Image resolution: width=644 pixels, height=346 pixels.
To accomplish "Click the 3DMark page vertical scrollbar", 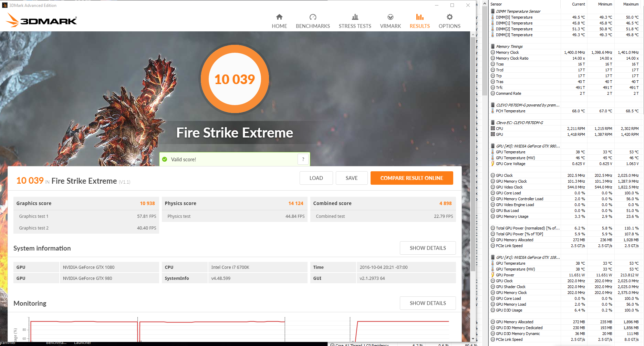I will tap(473, 155).
